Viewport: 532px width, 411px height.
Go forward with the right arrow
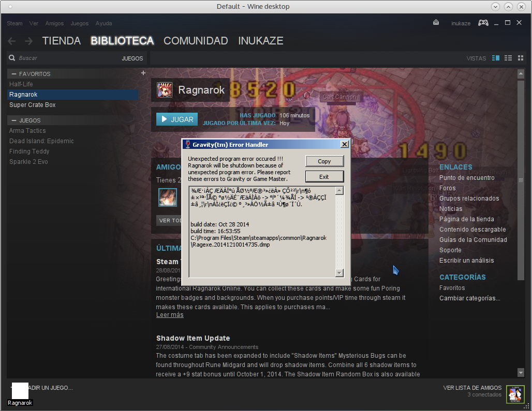[x=29, y=41]
